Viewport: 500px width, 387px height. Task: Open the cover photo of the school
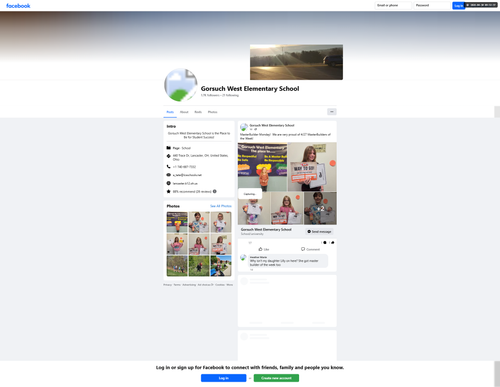pyautogui.click(x=296, y=62)
